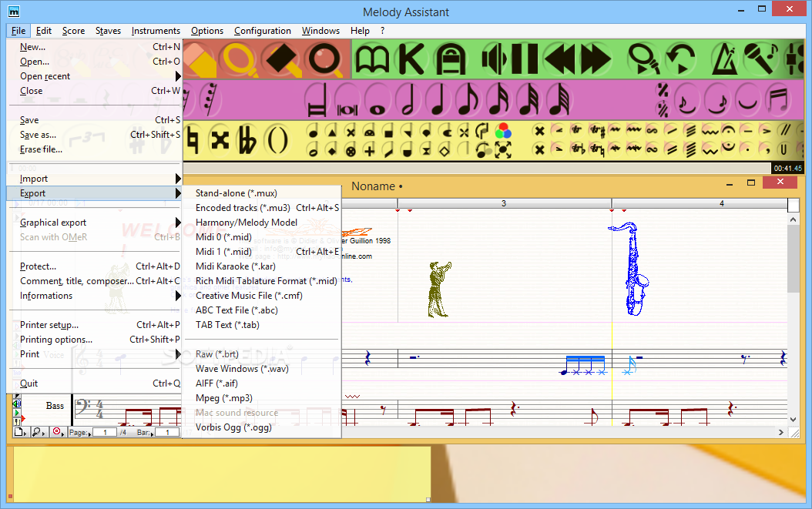The image size is (812, 509).
Task: Click the RGB color circles icon
Action: pos(503,131)
